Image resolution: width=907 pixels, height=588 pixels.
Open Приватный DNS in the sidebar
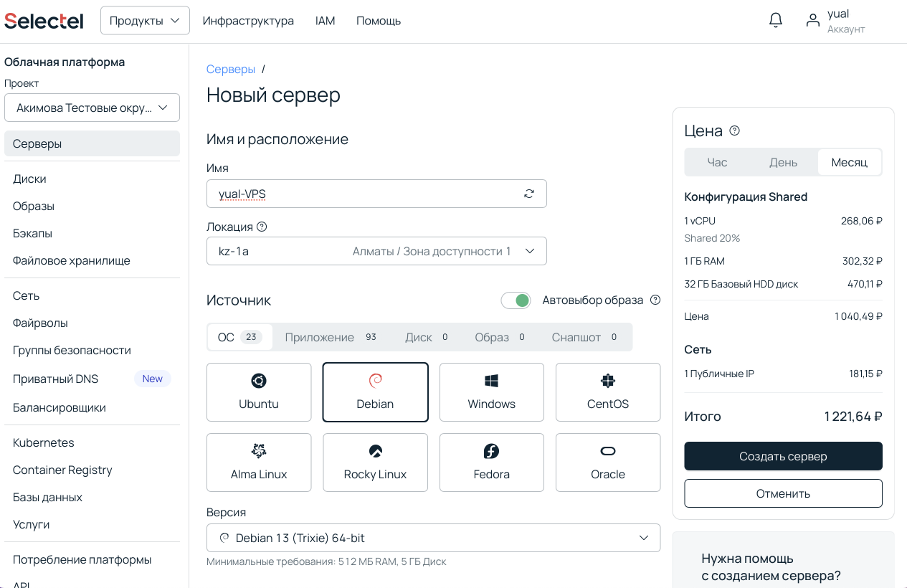[92, 379]
